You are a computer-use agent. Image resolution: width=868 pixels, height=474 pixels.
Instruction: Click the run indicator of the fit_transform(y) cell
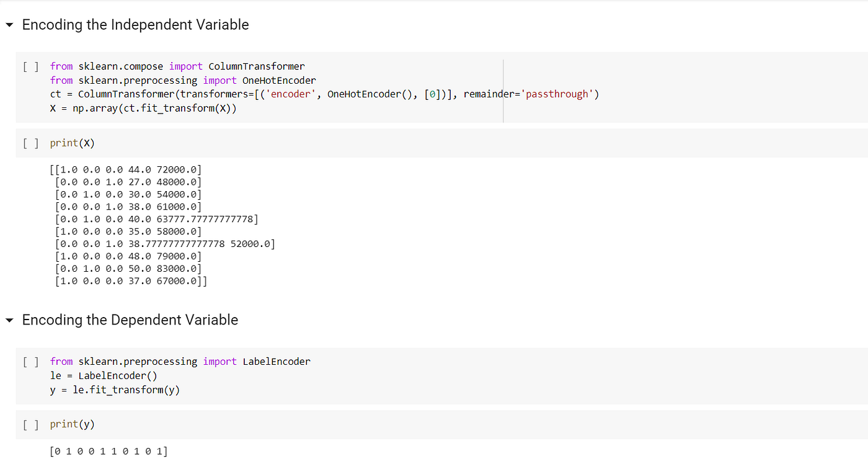click(x=30, y=362)
